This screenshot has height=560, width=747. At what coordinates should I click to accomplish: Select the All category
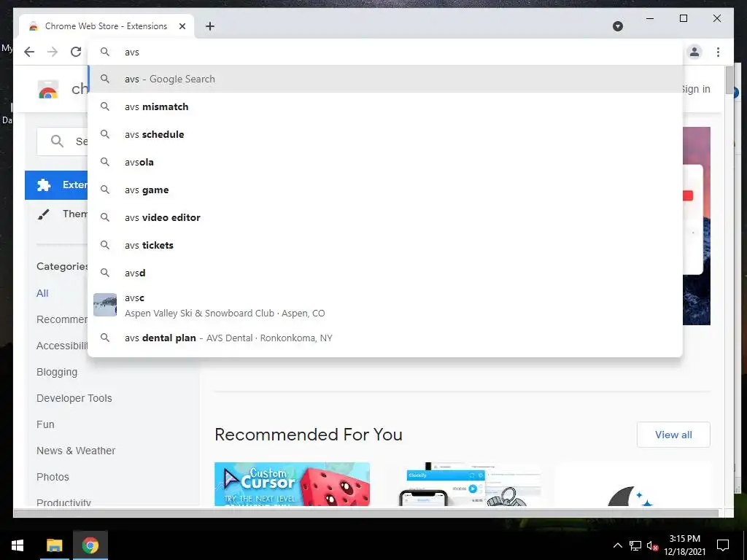coord(42,293)
